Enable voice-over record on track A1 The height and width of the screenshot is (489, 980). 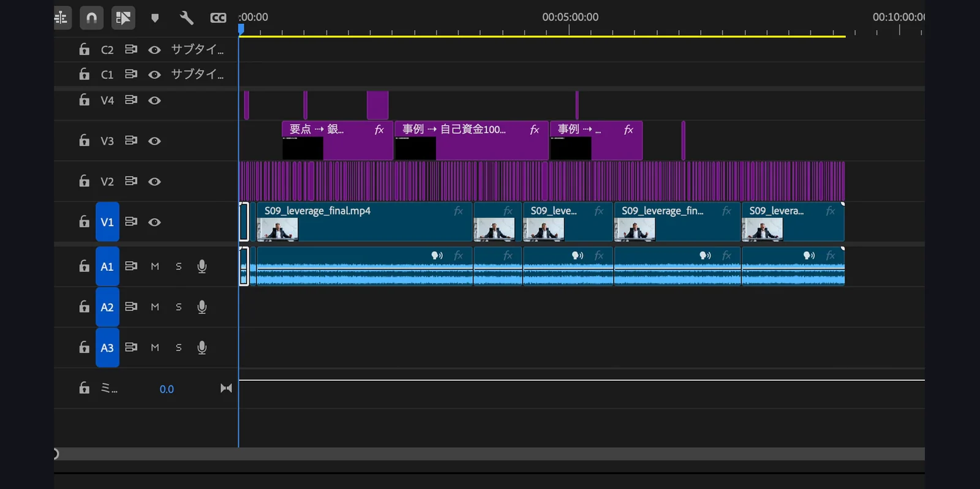pyautogui.click(x=202, y=266)
